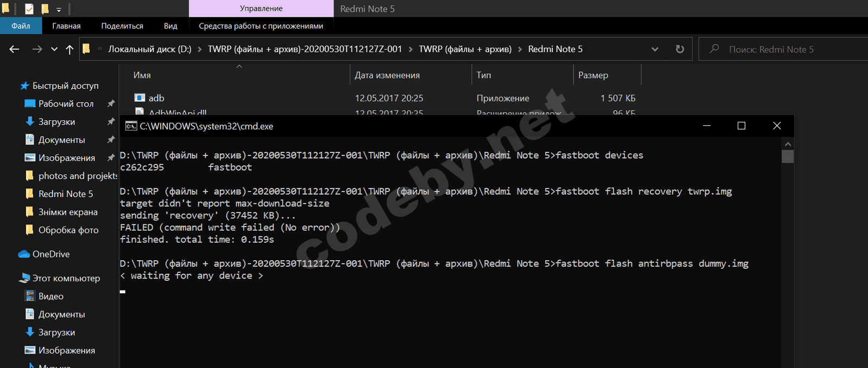
Task: Click the quick access toolbar properties checkmark icon
Action: click(29, 9)
